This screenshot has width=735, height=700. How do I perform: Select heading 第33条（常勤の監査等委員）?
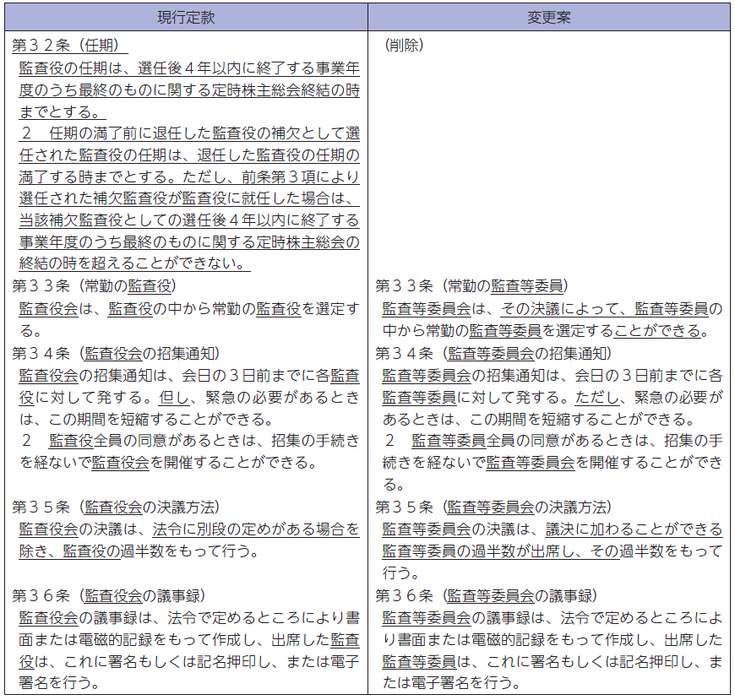tap(471, 285)
